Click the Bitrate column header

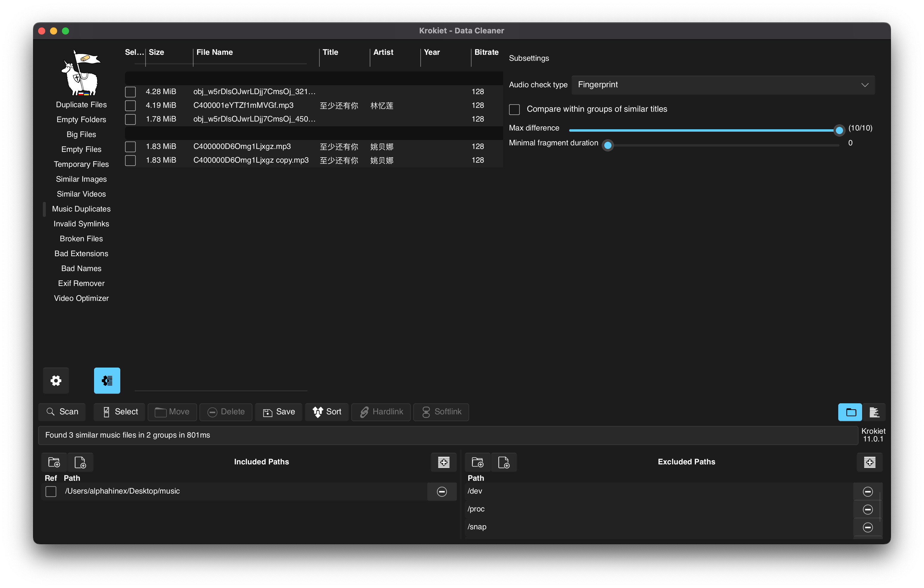tap(486, 52)
